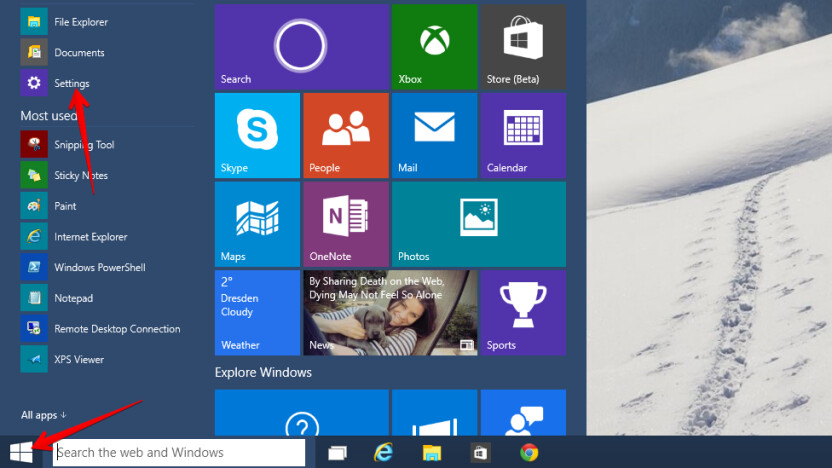This screenshot has height=468, width=832.
Task: Expand the All apps list
Action: coord(44,415)
